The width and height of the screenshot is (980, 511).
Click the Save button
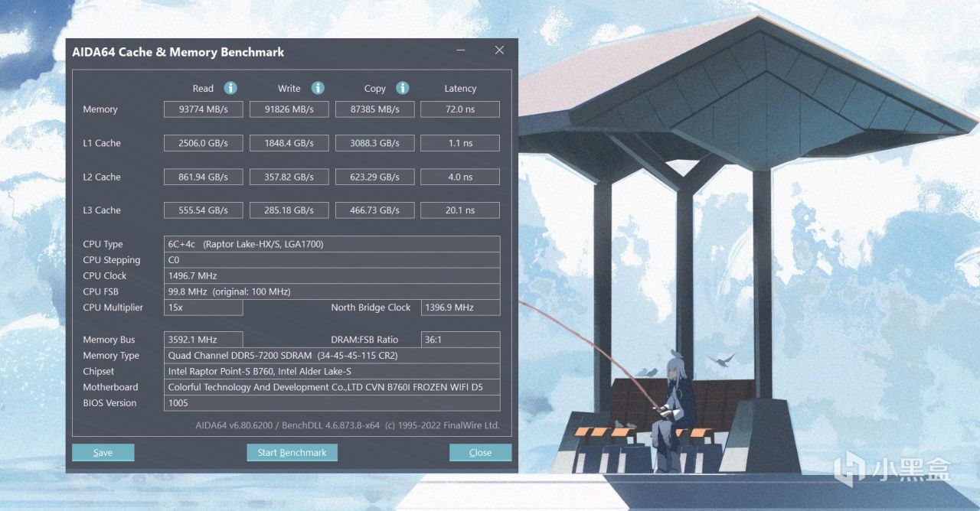[x=103, y=452]
